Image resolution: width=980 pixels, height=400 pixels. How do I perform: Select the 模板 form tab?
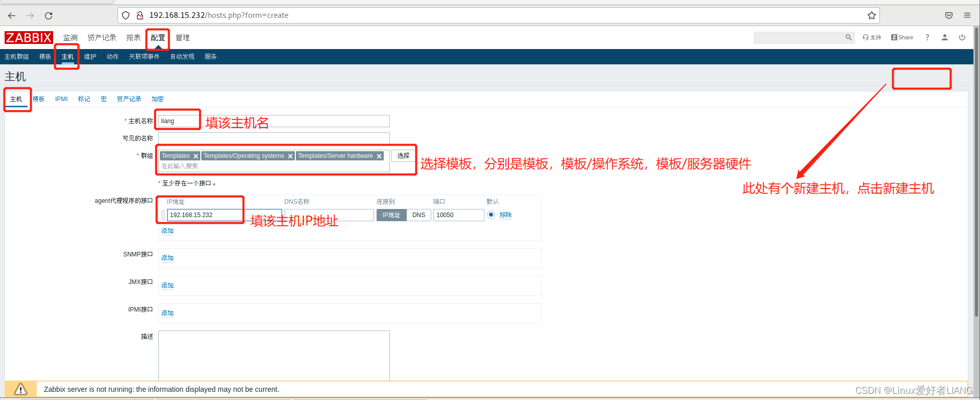click(39, 99)
